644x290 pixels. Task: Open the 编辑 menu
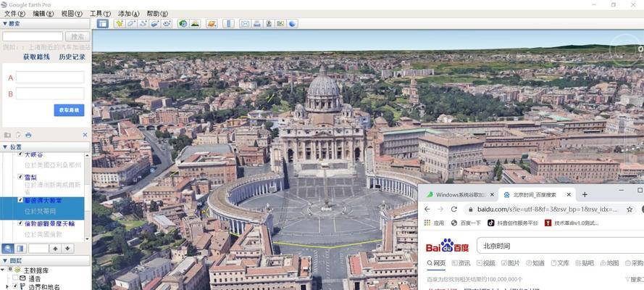point(43,14)
